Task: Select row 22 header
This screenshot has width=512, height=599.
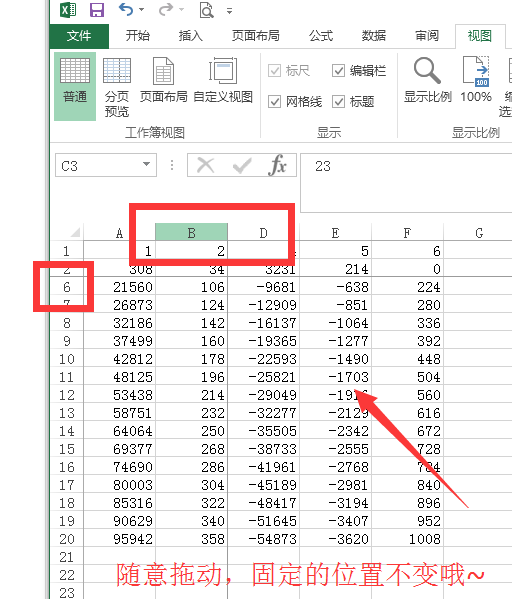Action: tap(66, 575)
